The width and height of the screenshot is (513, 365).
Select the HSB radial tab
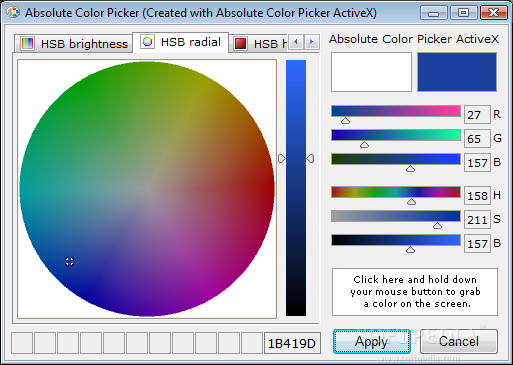(x=181, y=42)
